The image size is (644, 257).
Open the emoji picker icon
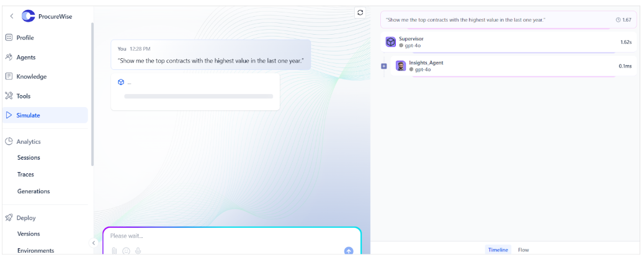coord(126,250)
